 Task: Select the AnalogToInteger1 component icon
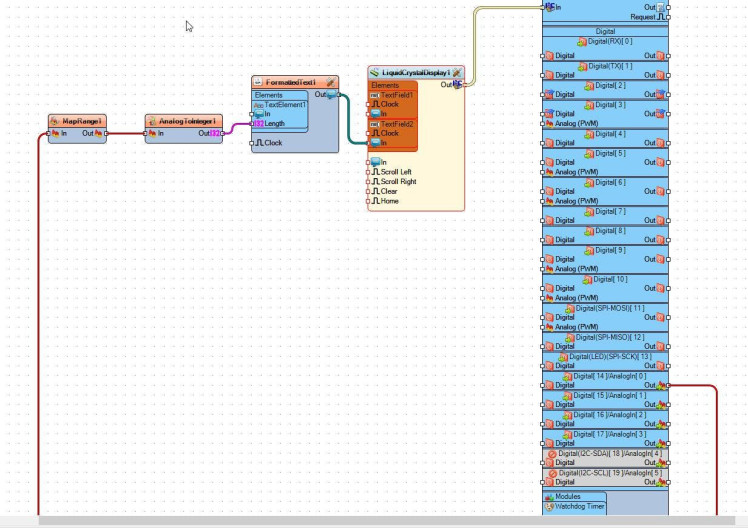152,121
